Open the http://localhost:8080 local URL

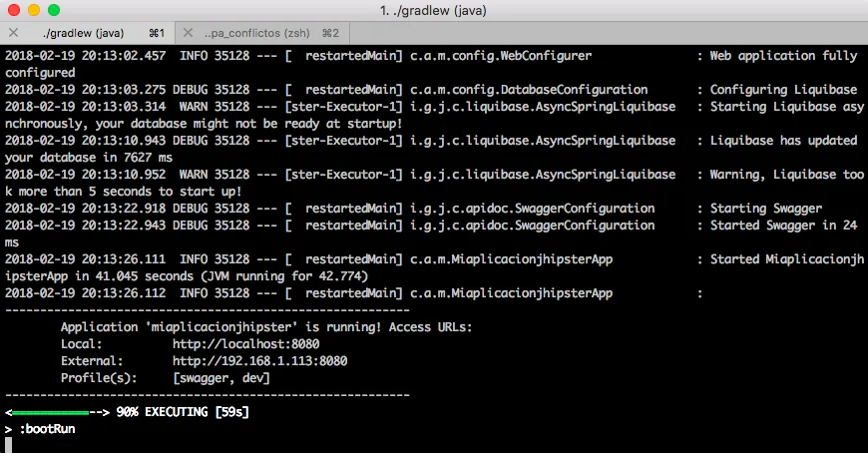(x=245, y=344)
